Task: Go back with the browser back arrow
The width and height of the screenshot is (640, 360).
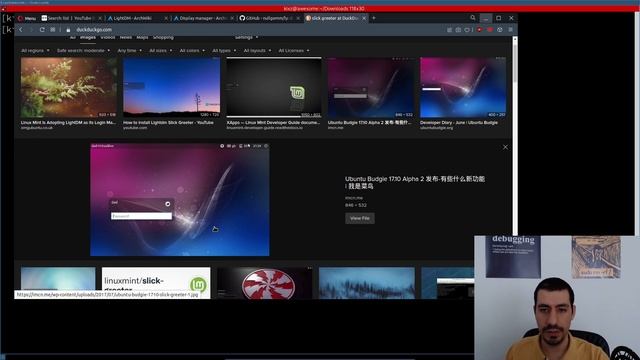Action: pyautogui.click(x=21, y=30)
